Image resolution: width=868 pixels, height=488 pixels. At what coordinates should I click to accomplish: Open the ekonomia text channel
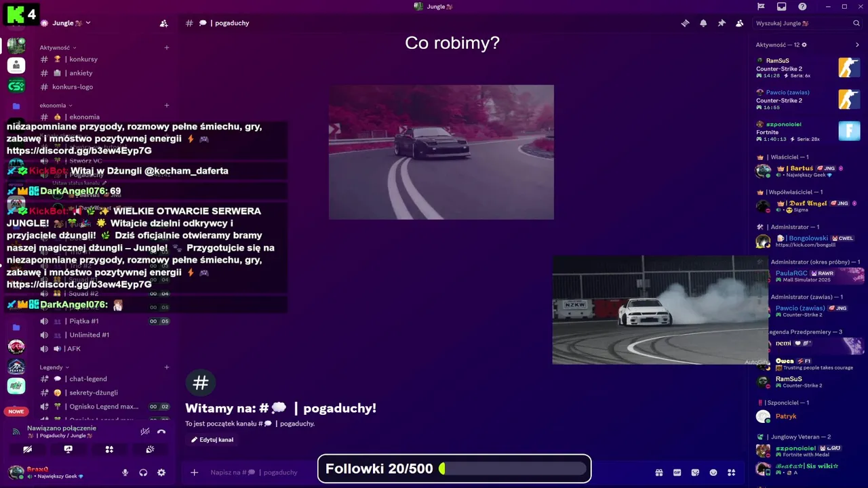pyautogui.click(x=104, y=117)
